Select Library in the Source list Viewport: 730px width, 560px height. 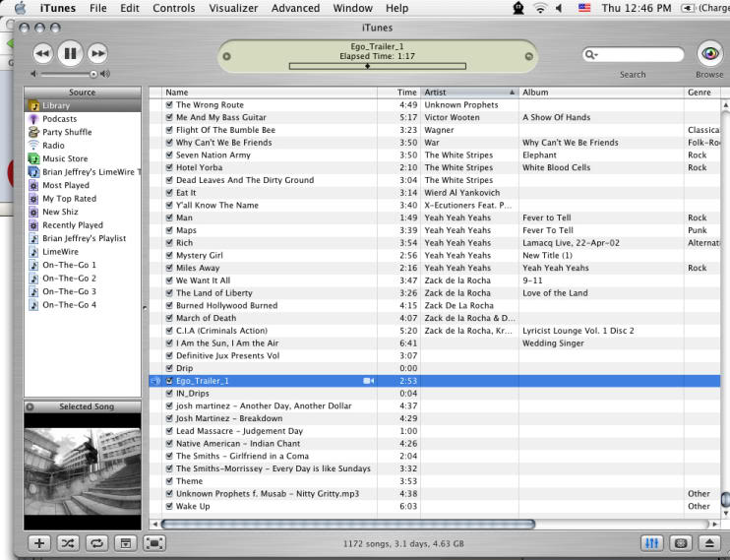point(83,105)
